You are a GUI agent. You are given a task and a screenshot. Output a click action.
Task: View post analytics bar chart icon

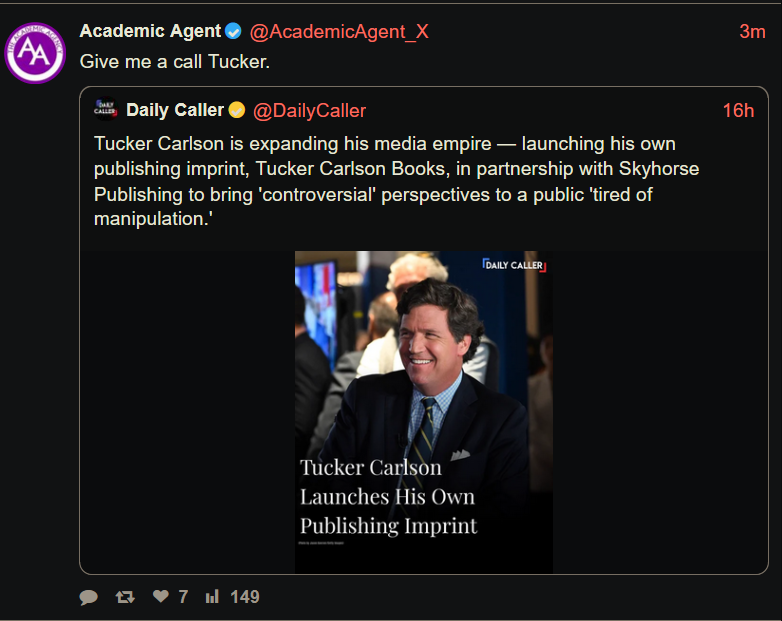coord(212,597)
